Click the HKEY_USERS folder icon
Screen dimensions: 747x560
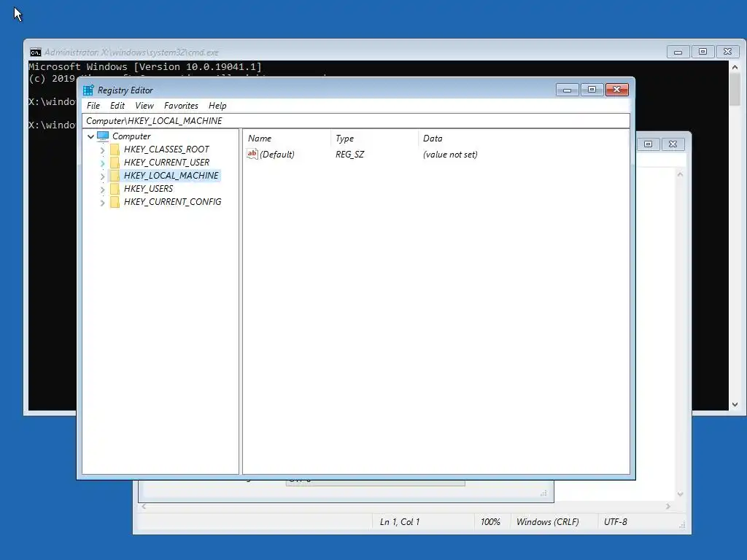tap(115, 189)
